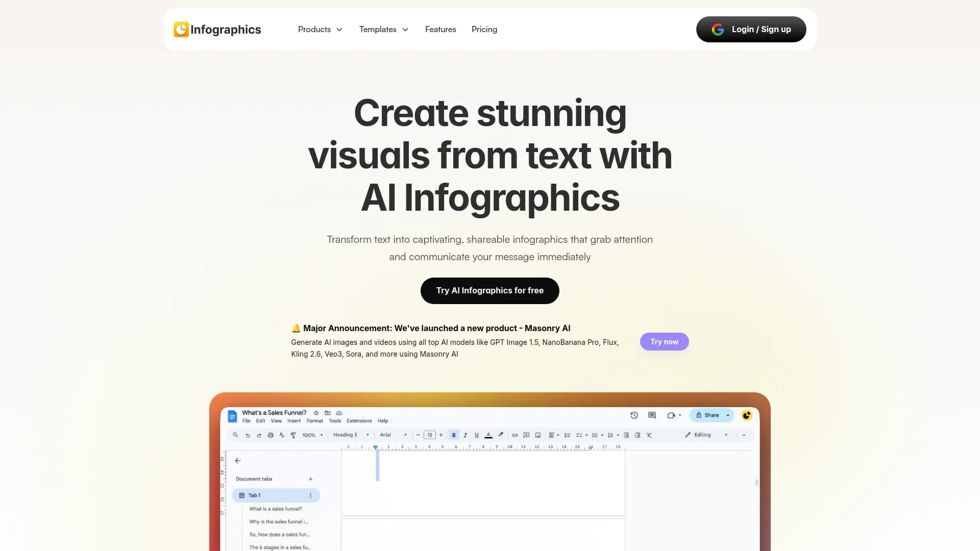Click the cloud saved status icon
The width and height of the screenshot is (980, 551).
tap(339, 413)
